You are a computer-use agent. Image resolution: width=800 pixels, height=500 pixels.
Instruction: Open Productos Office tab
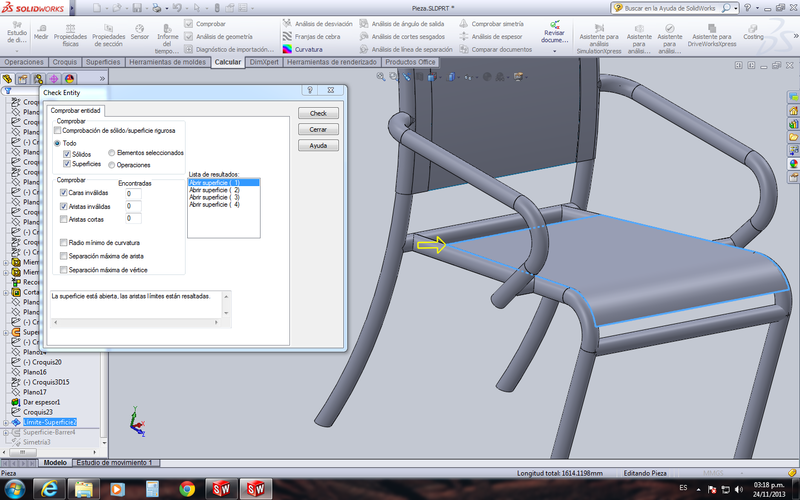pos(410,62)
